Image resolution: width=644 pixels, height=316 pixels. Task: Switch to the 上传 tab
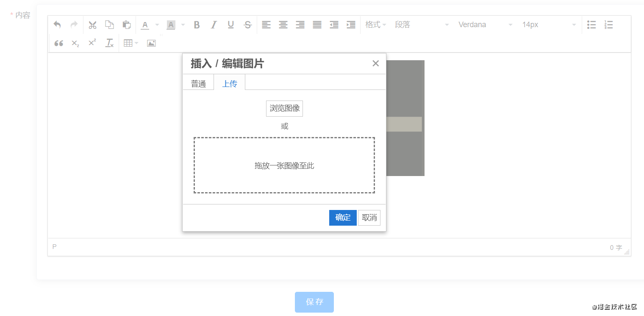230,84
